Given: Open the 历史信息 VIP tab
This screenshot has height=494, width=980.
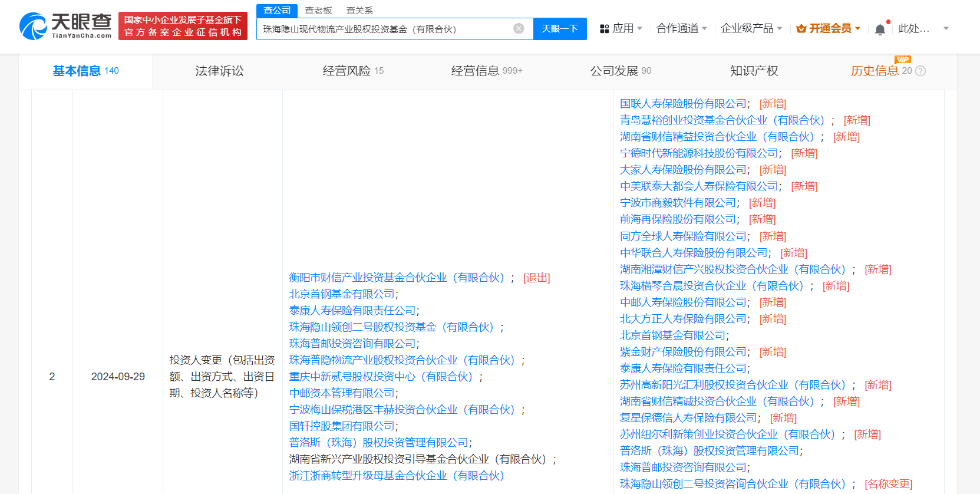Looking at the screenshot, I should (881, 71).
